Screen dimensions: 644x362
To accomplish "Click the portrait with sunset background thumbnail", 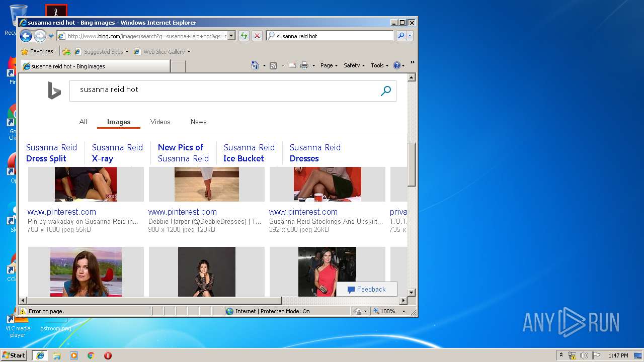I will [x=86, y=271].
